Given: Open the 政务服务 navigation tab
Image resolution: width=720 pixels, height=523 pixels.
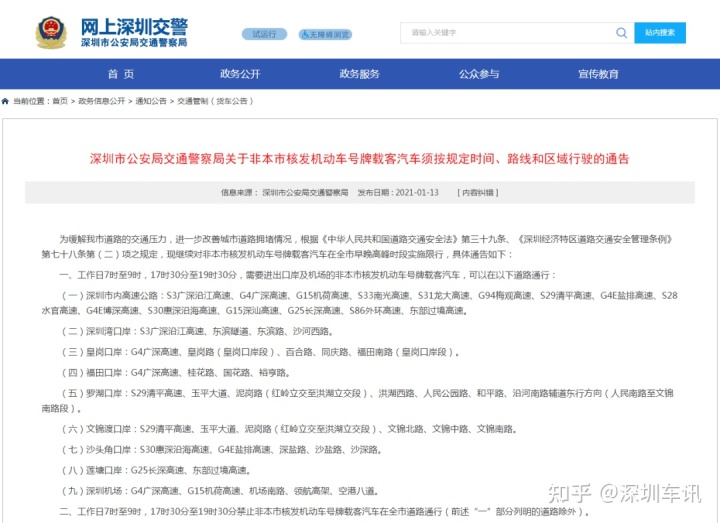Looking at the screenshot, I should [360, 74].
